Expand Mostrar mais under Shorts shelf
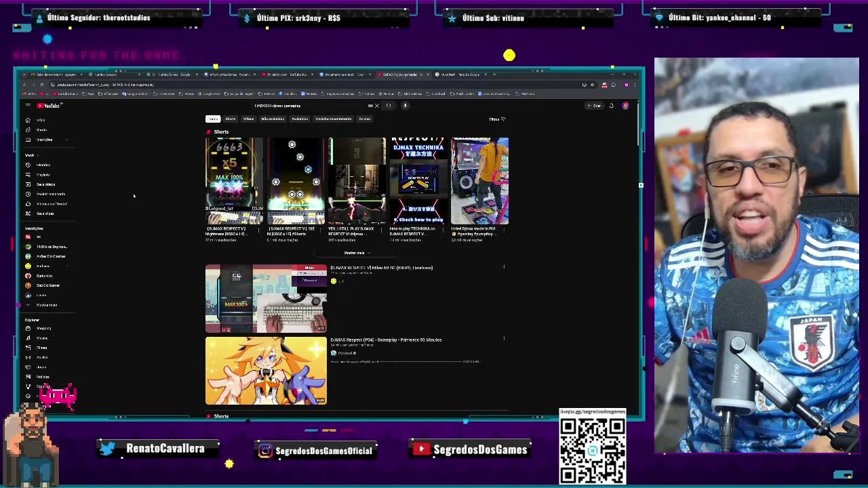This screenshot has height=488, width=868. (357, 253)
